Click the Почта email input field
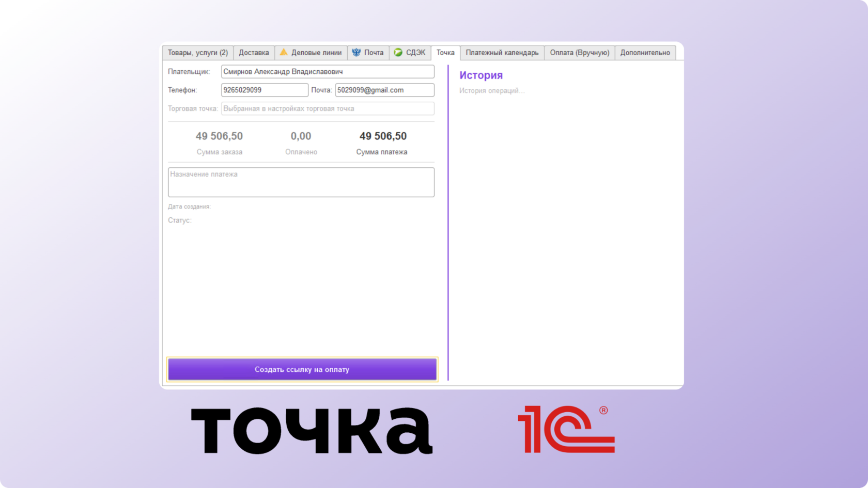 tap(385, 90)
